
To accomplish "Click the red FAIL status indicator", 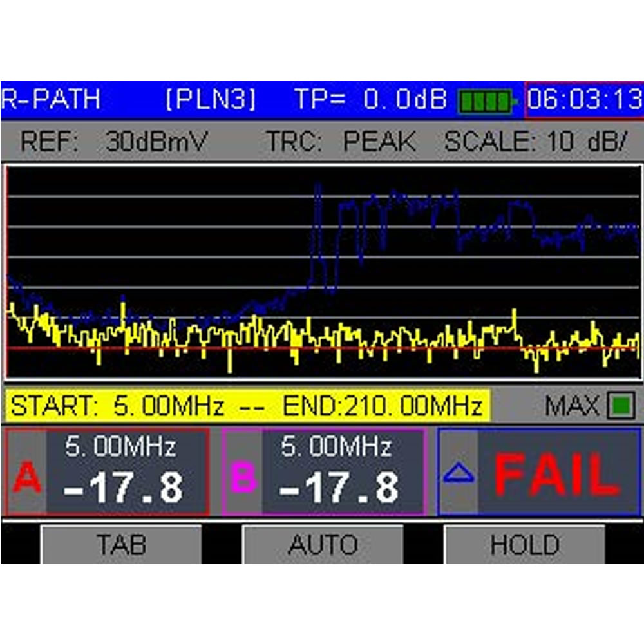I will pyautogui.click(x=556, y=475).
